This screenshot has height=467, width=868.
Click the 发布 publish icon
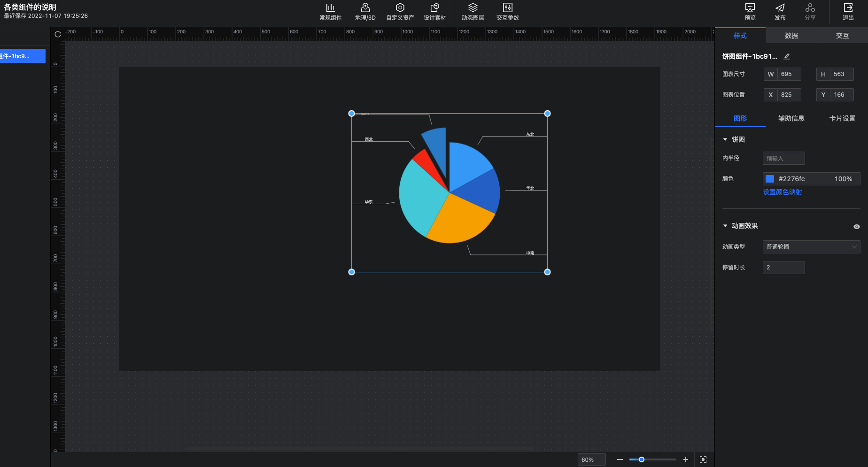coord(780,12)
